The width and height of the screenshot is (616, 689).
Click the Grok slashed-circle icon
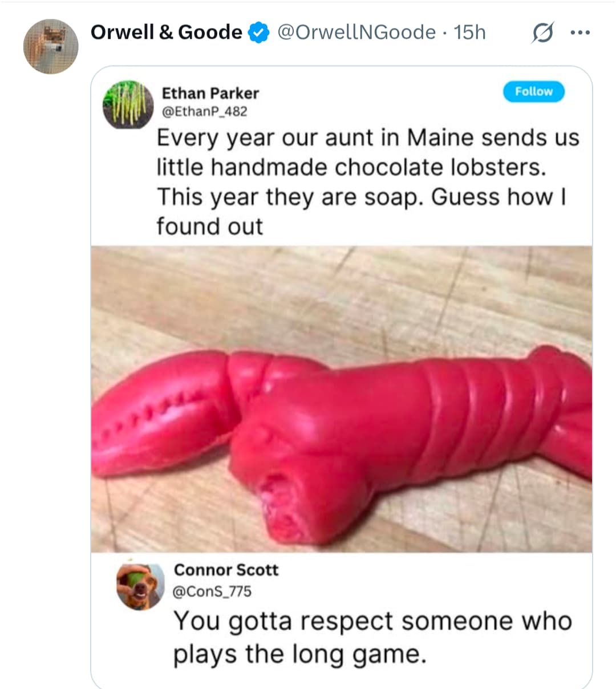click(542, 34)
